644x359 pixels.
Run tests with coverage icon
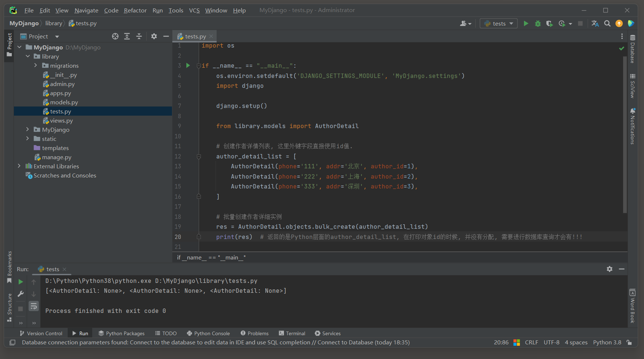click(549, 23)
